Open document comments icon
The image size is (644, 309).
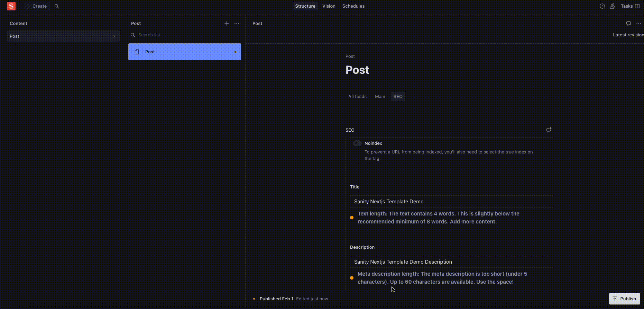click(628, 23)
